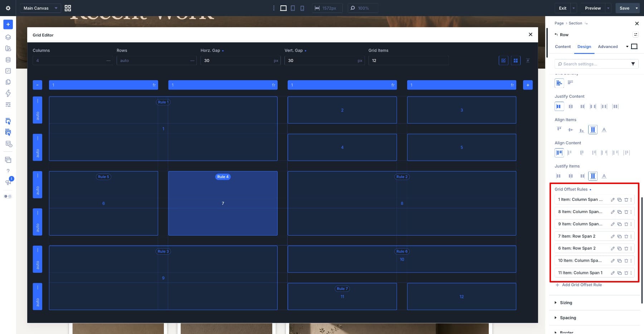Toggle the X-ray view sidebar icon
This screenshot has width=644, height=334.
click(x=9, y=144)
